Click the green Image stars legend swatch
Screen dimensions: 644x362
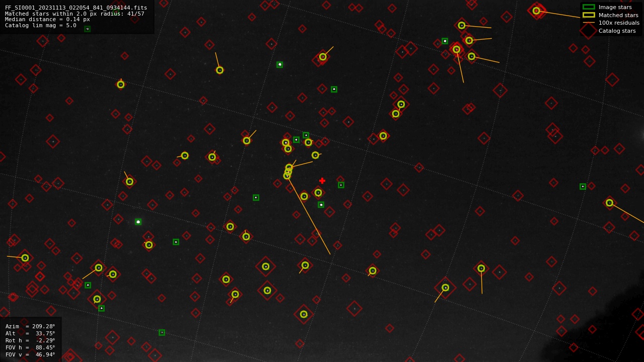pyautogui.click(x=589, y=7)
